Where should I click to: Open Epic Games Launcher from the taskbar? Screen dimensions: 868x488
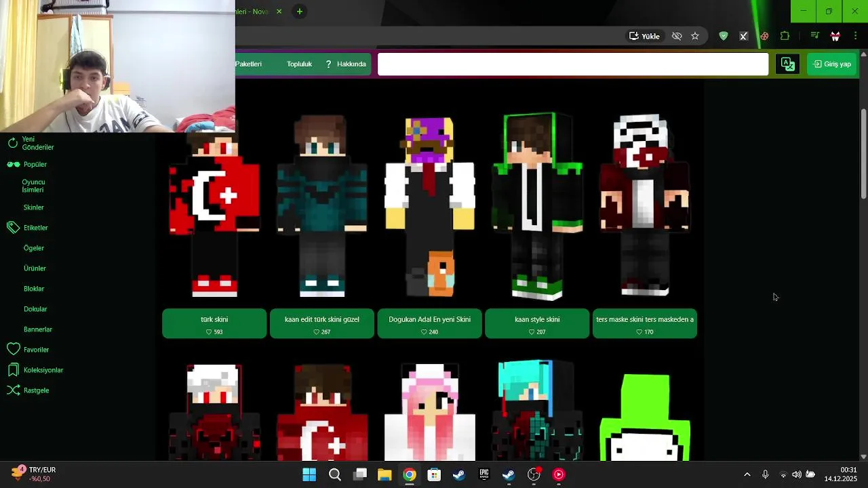484,474
